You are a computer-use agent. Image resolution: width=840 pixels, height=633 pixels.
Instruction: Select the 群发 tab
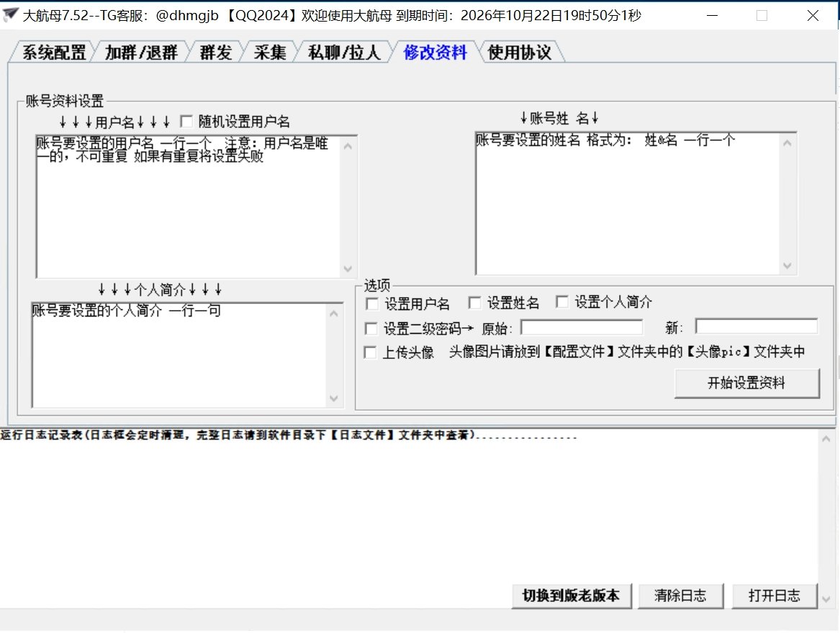point(215,53)
